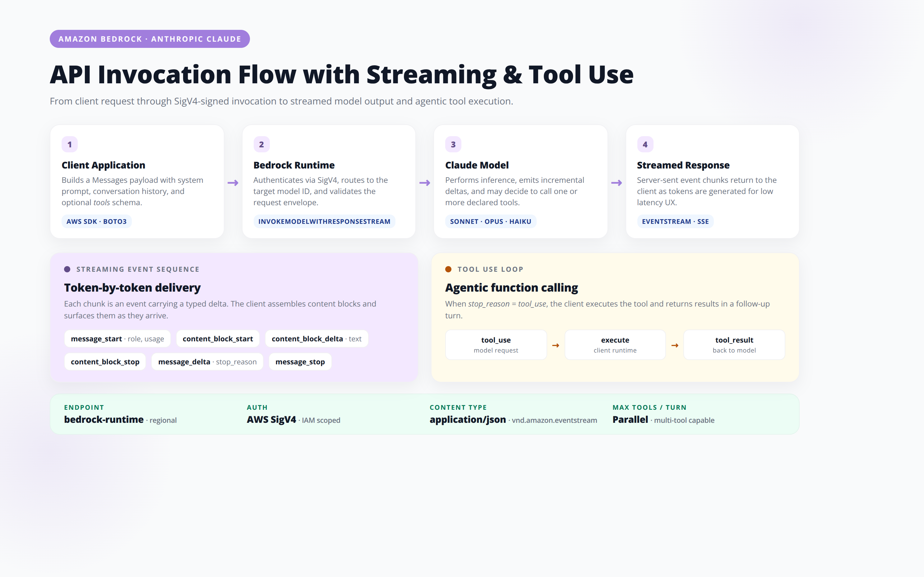Select the content_block_delta event chip

pos(316,339)
